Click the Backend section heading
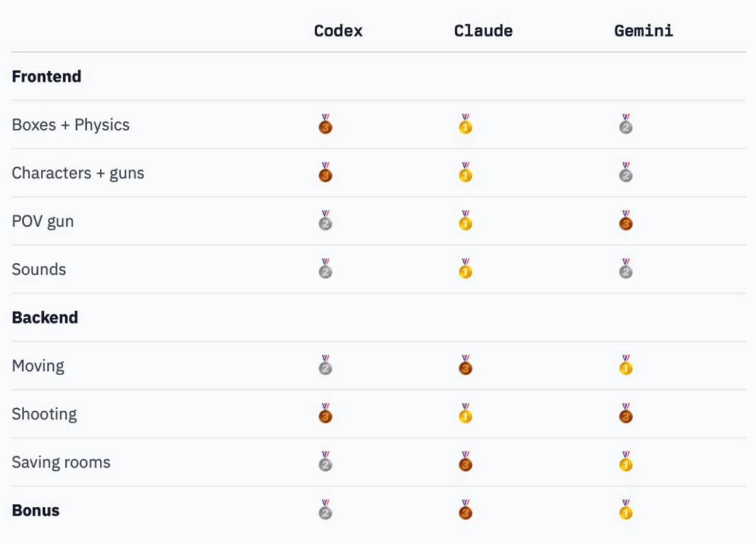Viewport: 756px width, 544px height. point(45,318)
